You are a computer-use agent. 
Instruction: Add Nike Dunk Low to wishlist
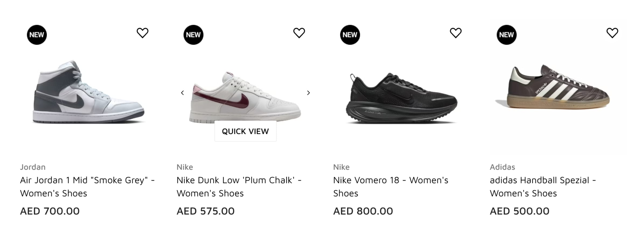pos(299,33)
